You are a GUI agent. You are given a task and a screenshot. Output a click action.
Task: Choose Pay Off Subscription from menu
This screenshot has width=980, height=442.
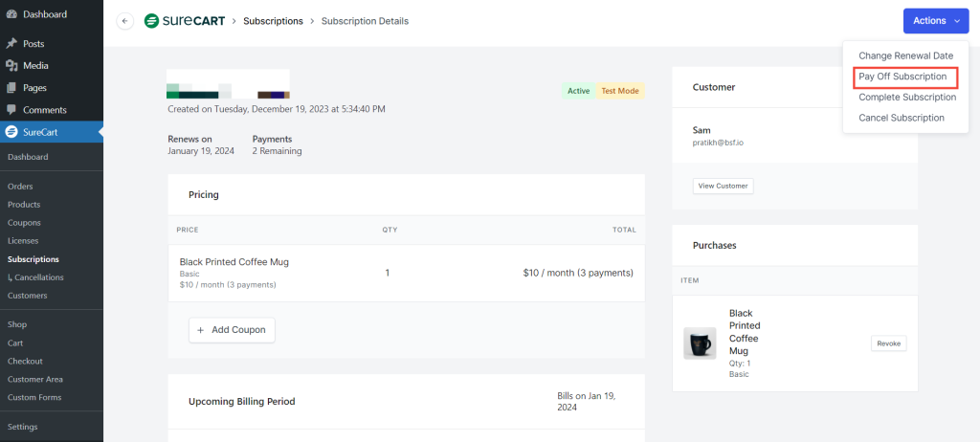tap(902, 77)
